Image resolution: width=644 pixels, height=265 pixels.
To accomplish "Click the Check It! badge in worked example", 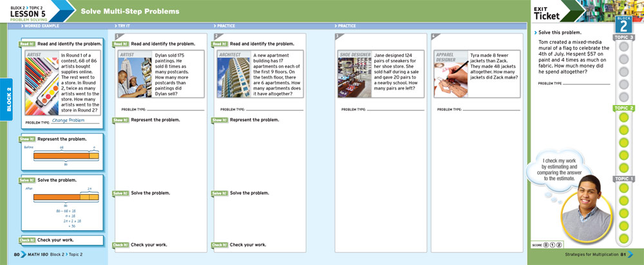I will pos(28,240).
